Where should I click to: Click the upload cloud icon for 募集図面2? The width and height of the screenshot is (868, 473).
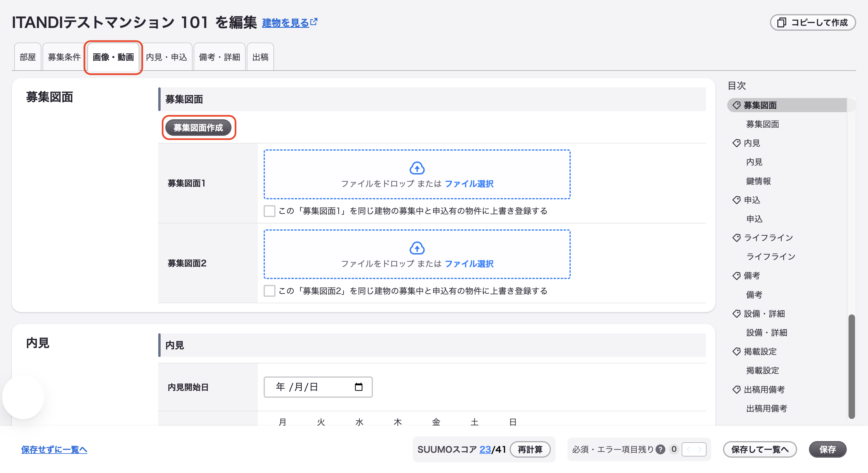click(417, 248)
